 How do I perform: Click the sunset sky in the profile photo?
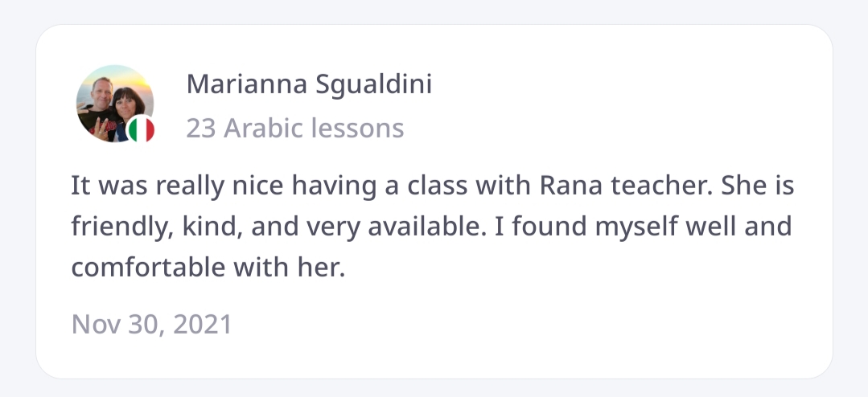pyautogui.click(x=129, y=79)
